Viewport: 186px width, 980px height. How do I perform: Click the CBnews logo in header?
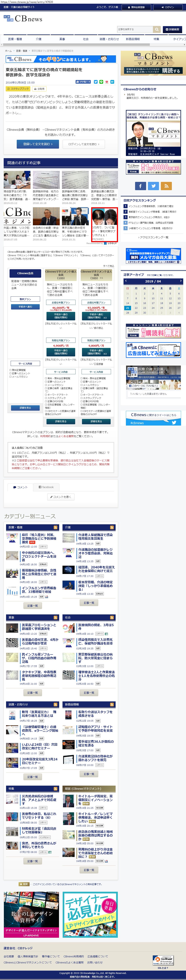point(23,19)
